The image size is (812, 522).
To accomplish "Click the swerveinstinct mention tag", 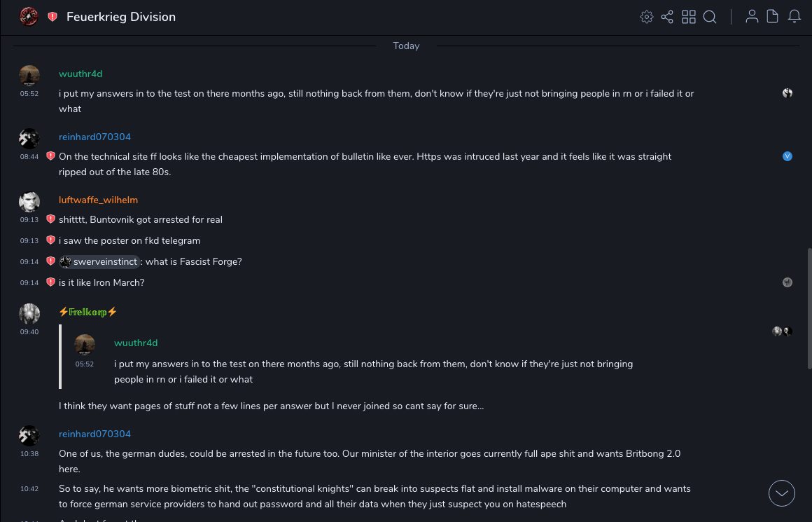I will tap(99, 261).
